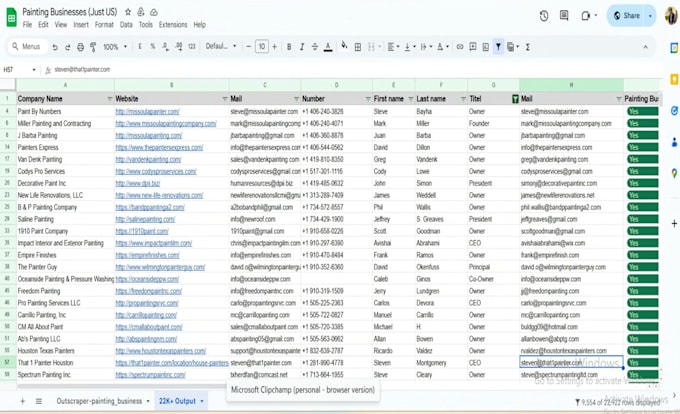
Task: Open the Default font dropdown
Action: [x=221, y=46]
